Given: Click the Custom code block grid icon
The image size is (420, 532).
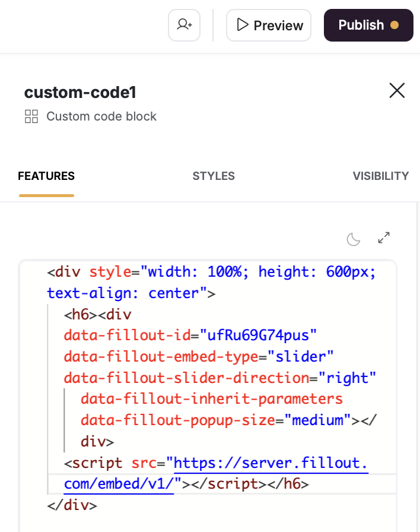Looking at the screenshot, I should pos(31,116).
